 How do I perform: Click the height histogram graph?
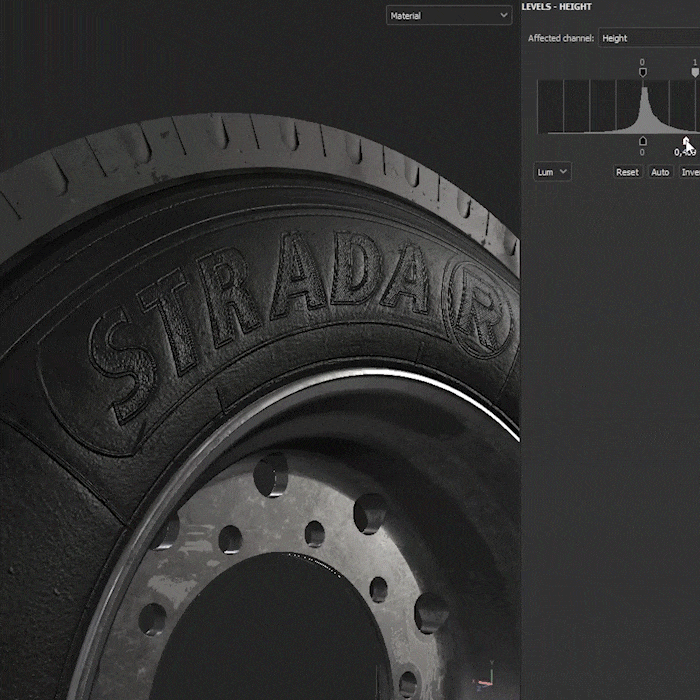[x=617, y=107]
